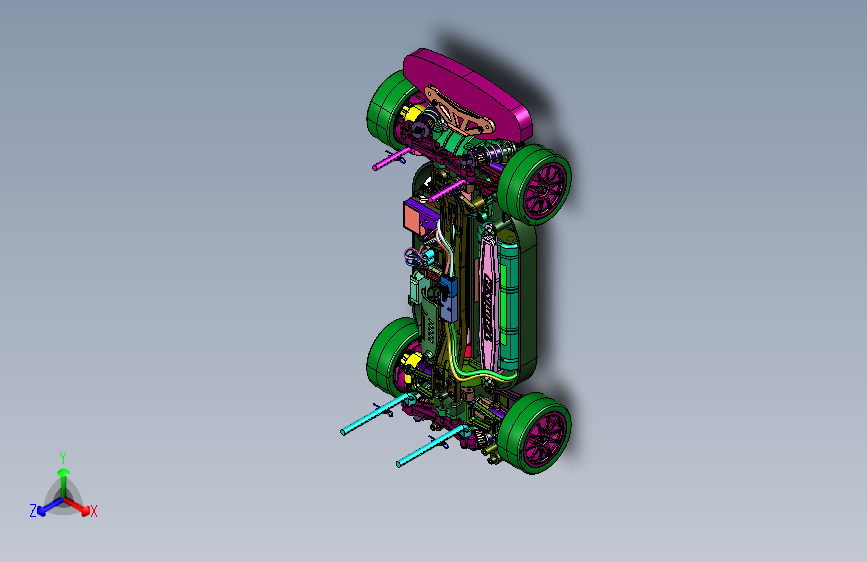Viewport: 867px width, 562px height.
Task: Select magenta rim of wheel nearest bumper
Action: point(544,190)
